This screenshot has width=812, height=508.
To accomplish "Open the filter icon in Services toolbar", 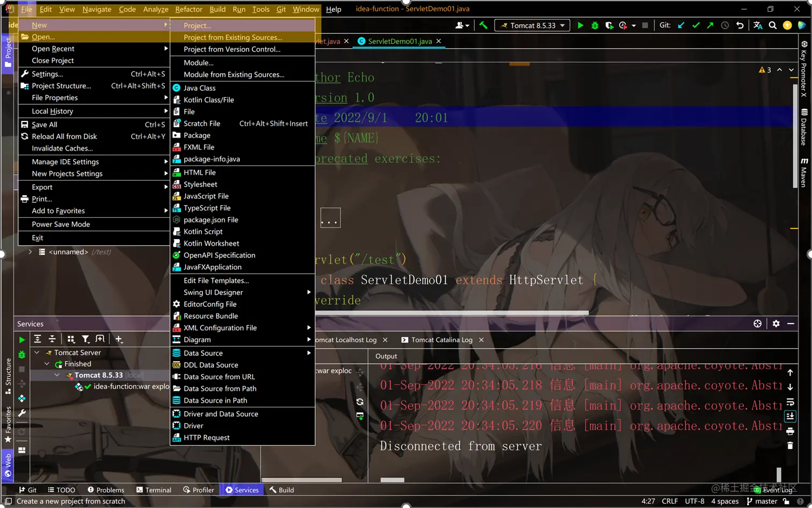I will pyautogui.click(x=85, y=339).
